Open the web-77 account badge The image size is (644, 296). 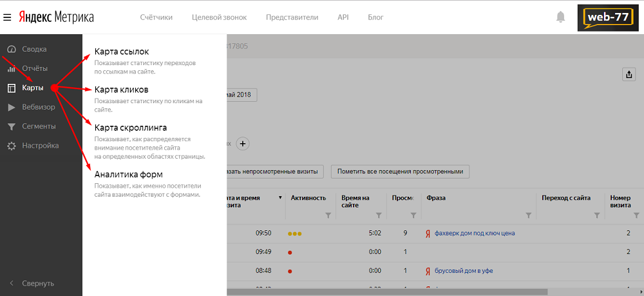609,17
